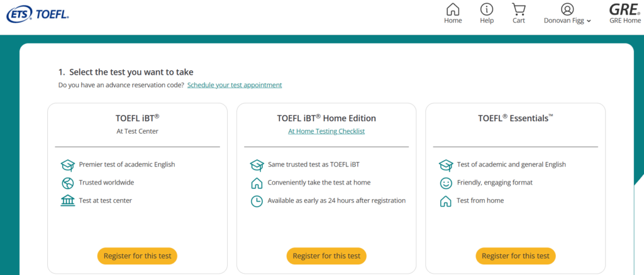Click house icon beside Test from home
Viewport: 644px width, 275px height.
[446, 202]
